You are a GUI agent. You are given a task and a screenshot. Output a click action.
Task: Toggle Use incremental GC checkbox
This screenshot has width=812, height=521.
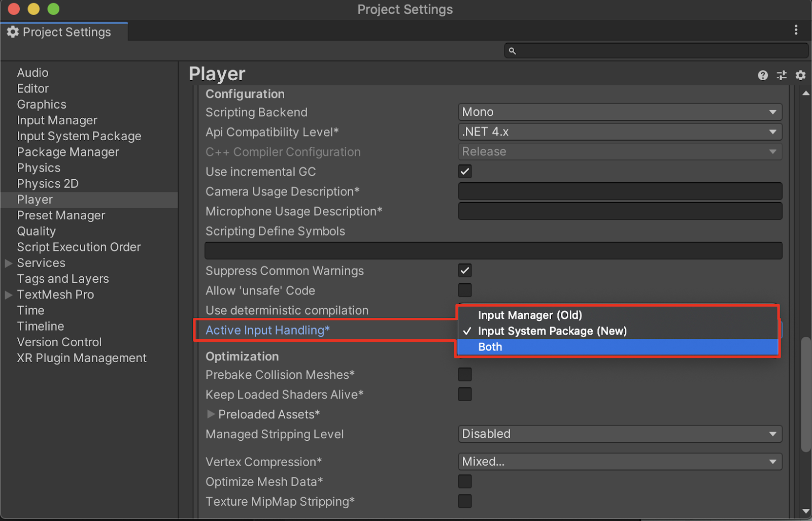pos(464,172)
